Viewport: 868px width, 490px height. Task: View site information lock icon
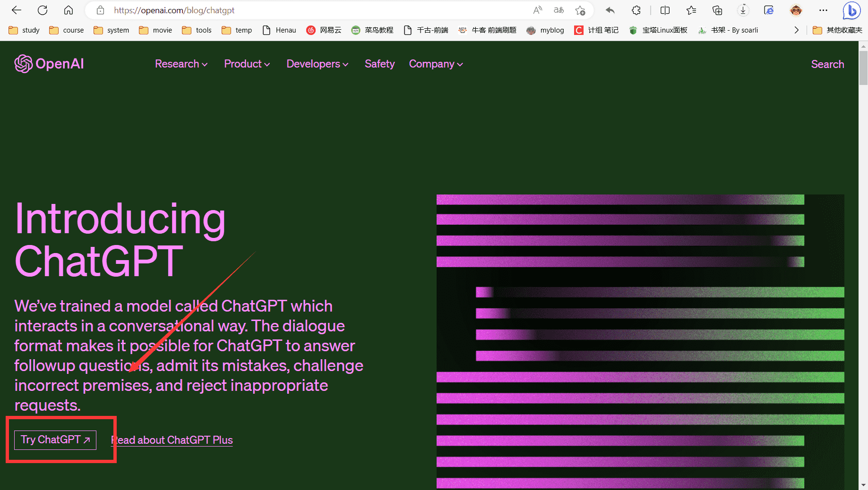coord(100,10)
